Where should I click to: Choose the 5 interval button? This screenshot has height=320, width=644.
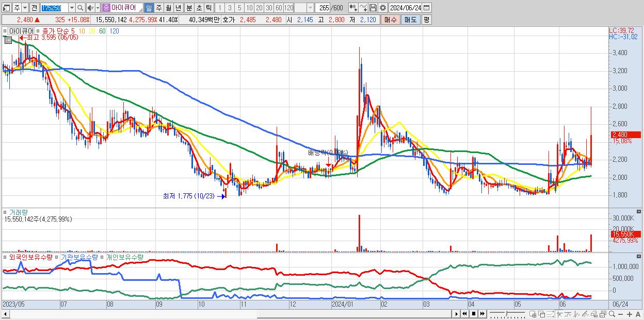239,8
